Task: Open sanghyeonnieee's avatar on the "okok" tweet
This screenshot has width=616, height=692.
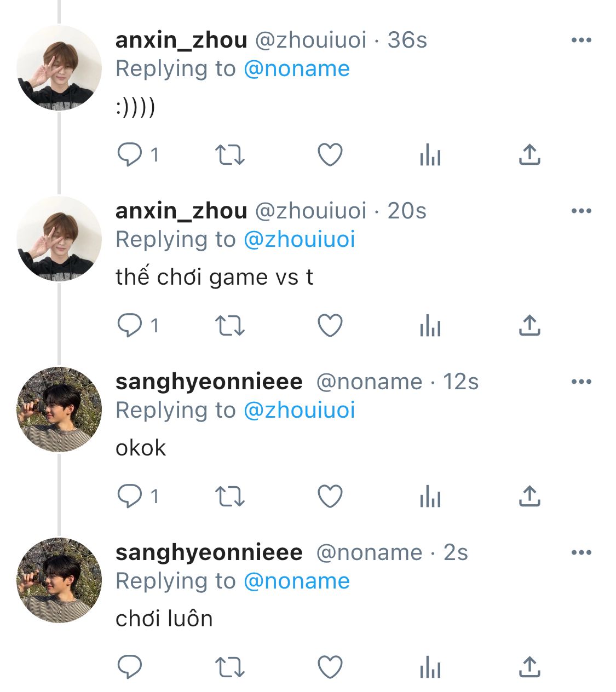Action: [59, 410]
